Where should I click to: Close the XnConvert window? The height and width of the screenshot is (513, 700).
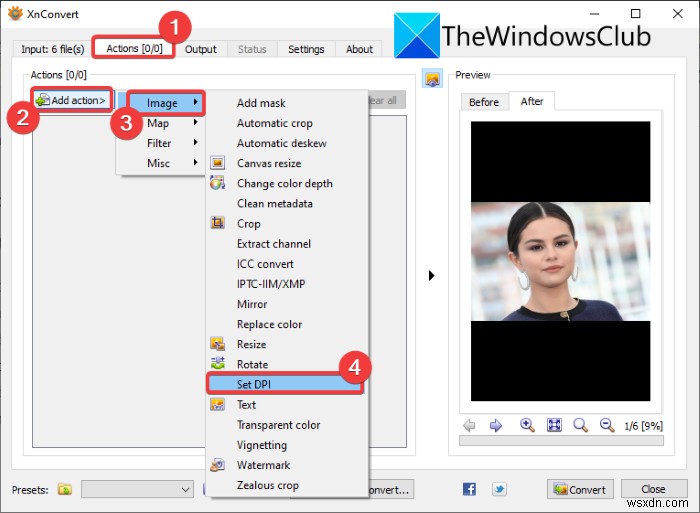[677, 14]
